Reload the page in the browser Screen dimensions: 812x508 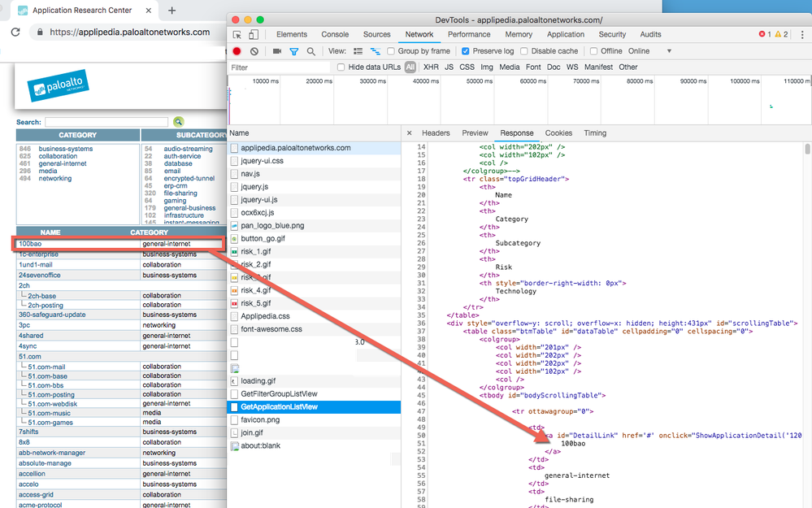tap(15, 33)
